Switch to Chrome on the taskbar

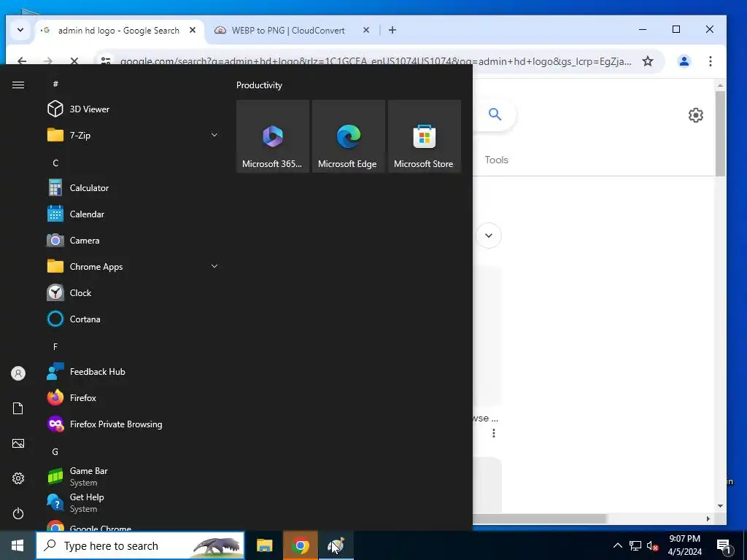pos(300,545)
